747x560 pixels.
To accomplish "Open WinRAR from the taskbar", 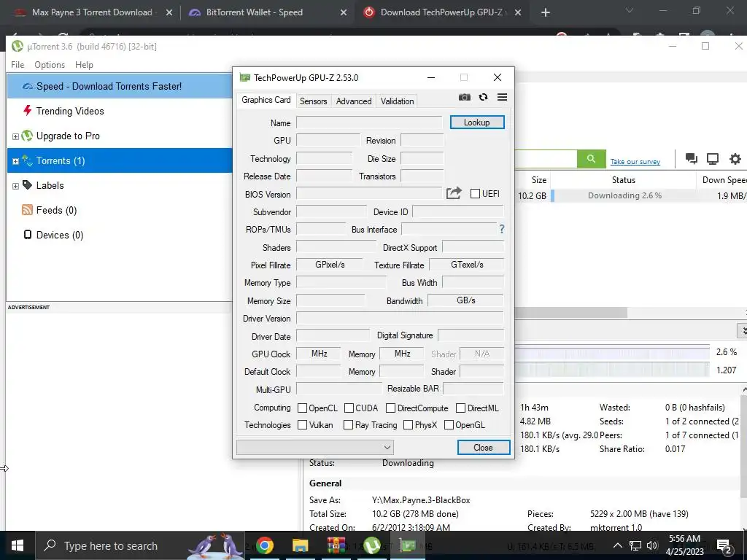I will (336, 545).
